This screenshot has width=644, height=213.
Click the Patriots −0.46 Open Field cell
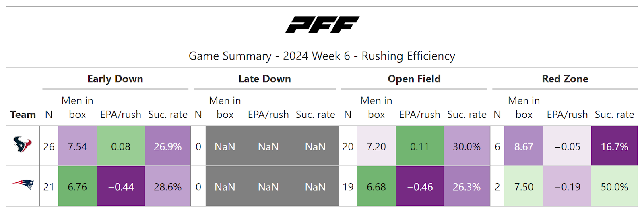pyautogui.click(x=419, y=187)
